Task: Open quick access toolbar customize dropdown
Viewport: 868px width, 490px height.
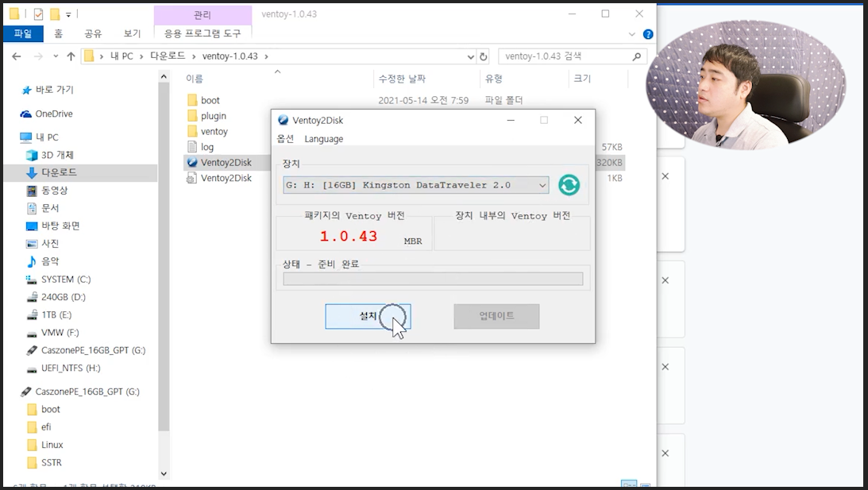Action: 68,14
